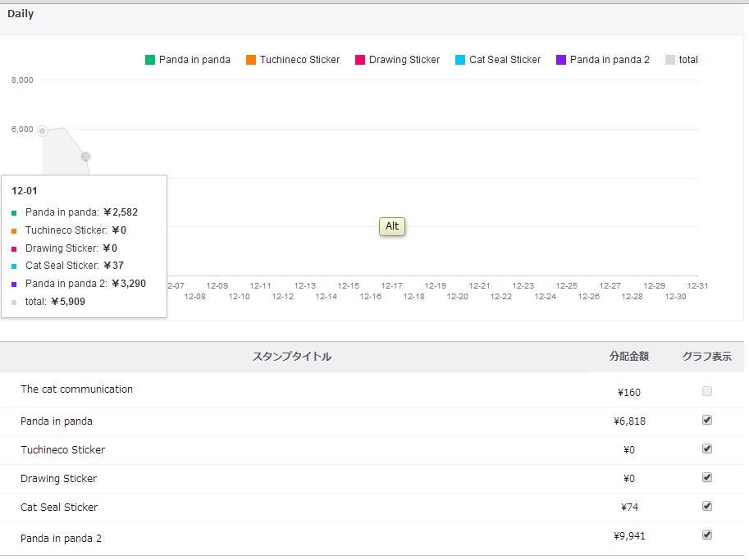Click the green Panda in panda legend swatch
The image size is (749, 560).
150,60
